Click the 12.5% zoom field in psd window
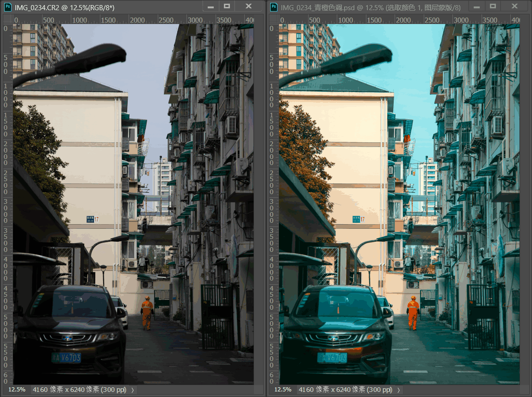The width and height of the screenshot is (532, 397). click(283, 390)
